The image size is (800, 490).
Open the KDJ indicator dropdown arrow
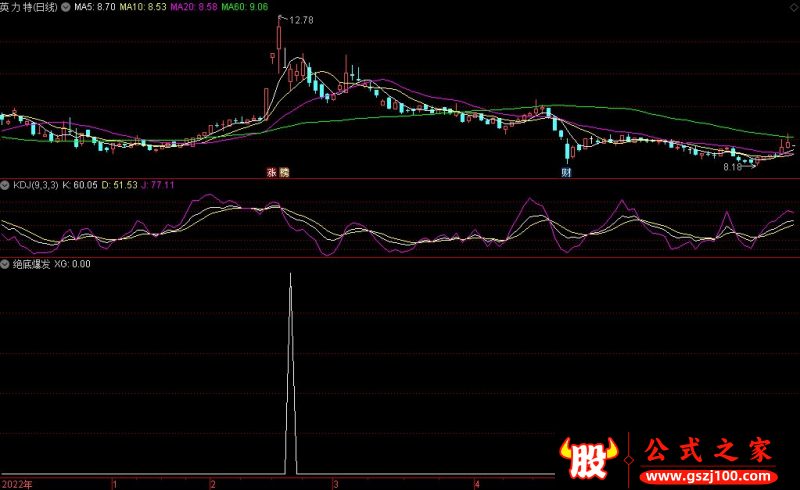coord(5,185)
